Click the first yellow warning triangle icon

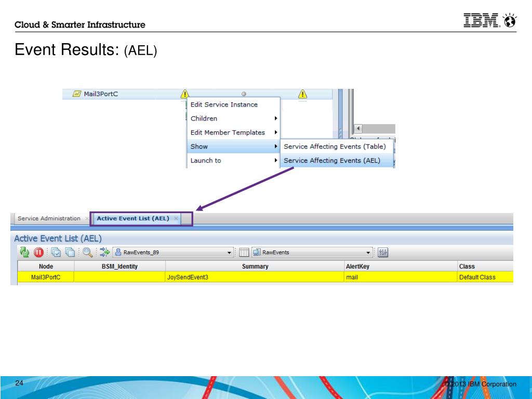[x=184, y=94]
